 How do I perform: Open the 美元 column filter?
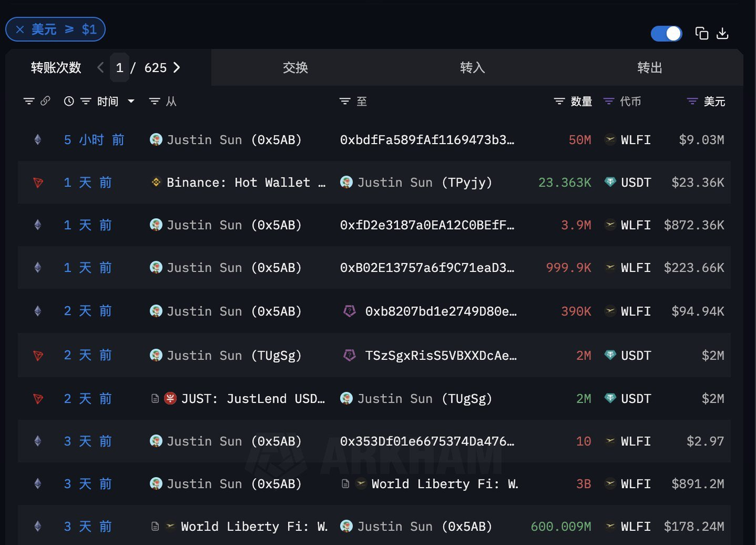tap(693, 102)
